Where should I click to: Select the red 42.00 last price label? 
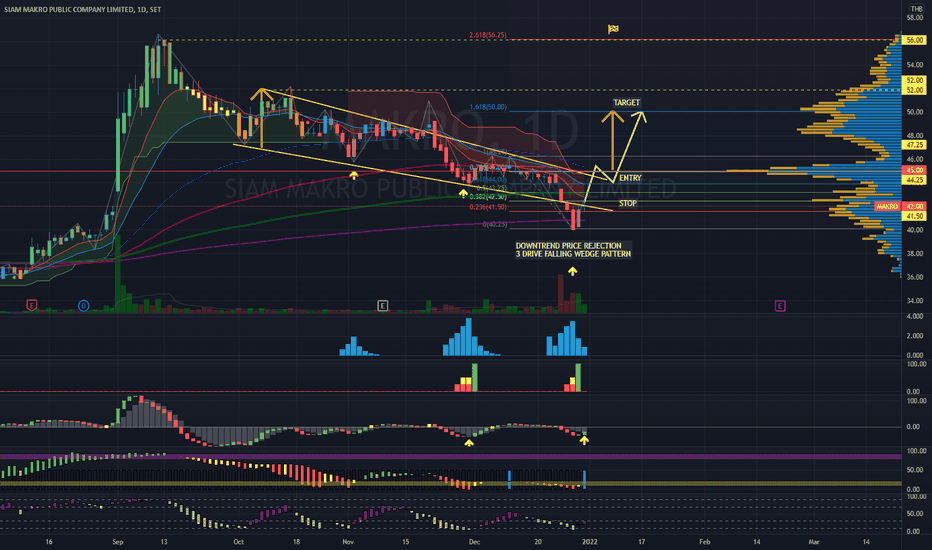click(x=914, y=206)
